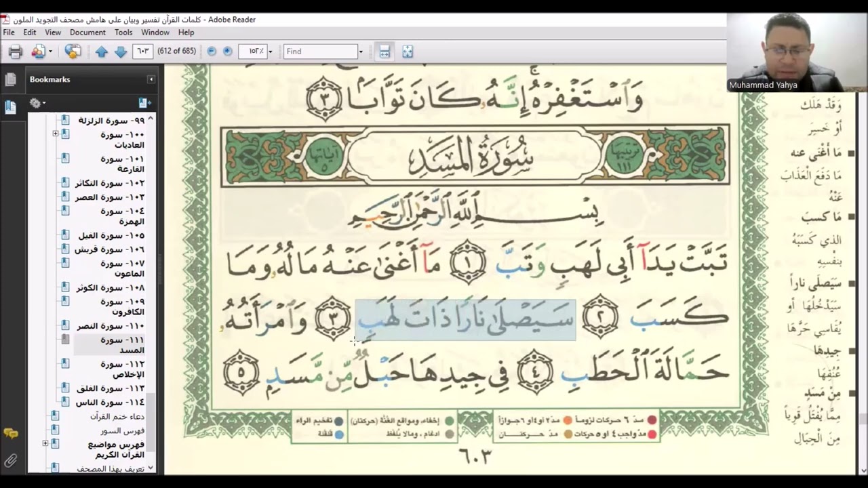Go to next page with down arrow
Screen dimensions: 868x488
click(121, 52)
